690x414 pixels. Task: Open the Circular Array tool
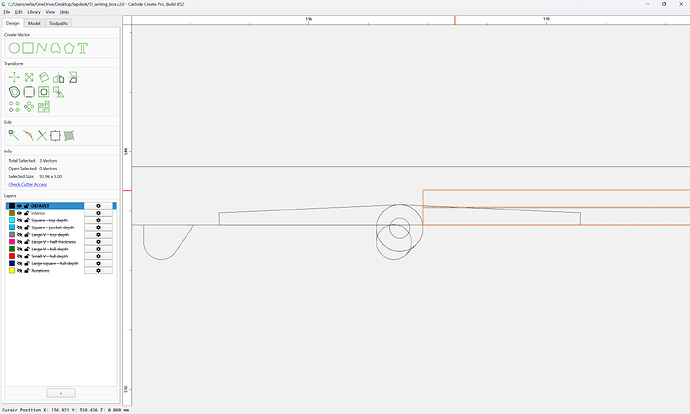point(29,106)
